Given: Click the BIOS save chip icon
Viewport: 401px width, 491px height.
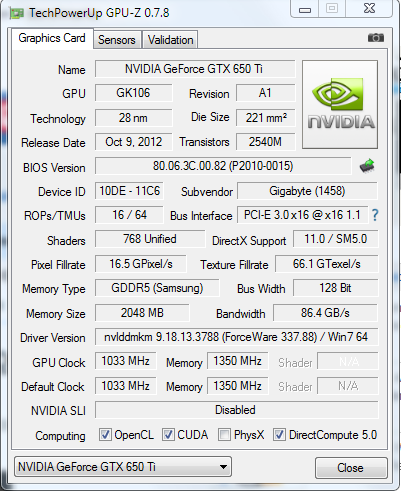Looking at the screenshot, I should click(367, 166).
